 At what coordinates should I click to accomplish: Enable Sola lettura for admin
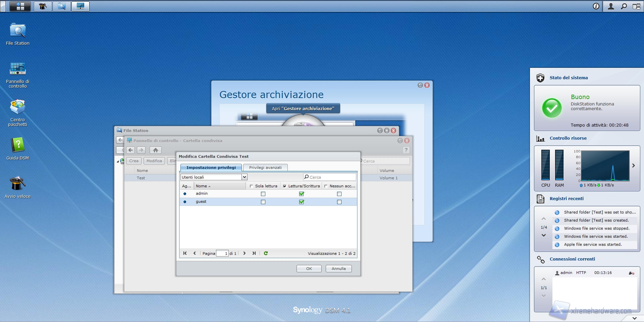tap(263, 194)
